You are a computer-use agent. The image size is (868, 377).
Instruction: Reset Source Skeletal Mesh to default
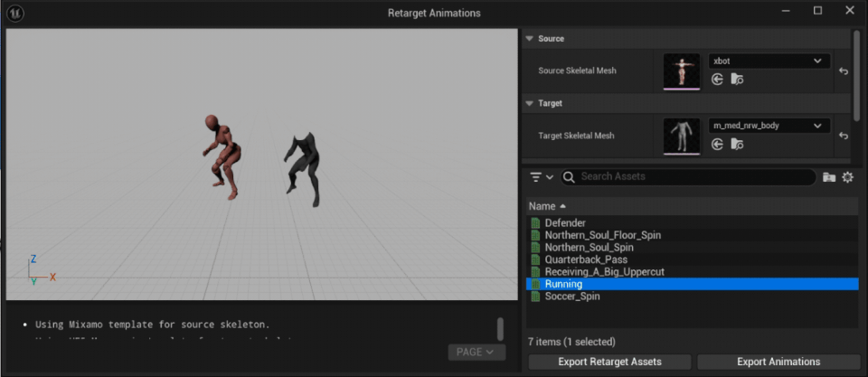(x=843, y=71)
